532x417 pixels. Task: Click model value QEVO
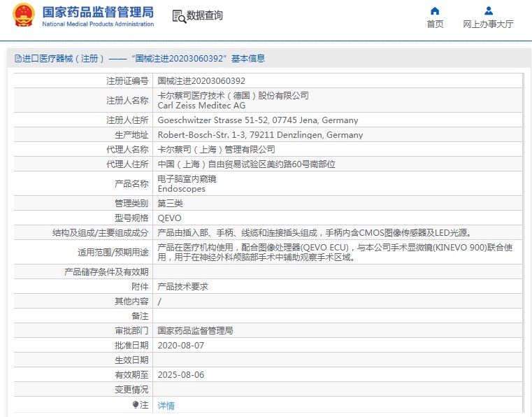(x=169, y=218)
